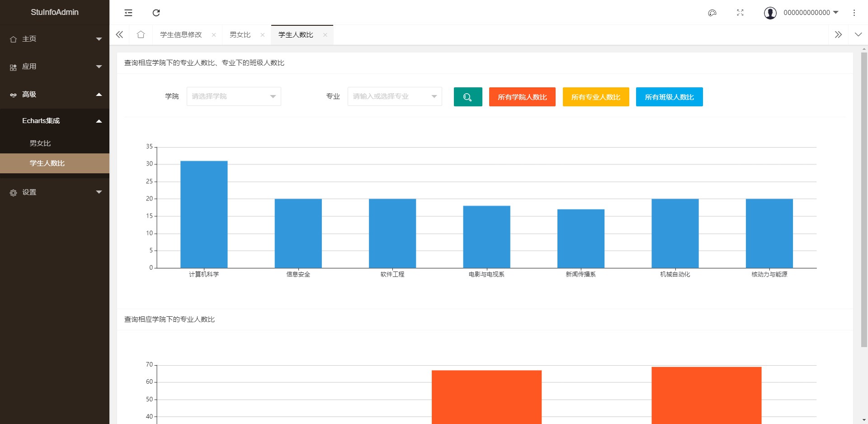This screenshot has height=424, width=868.
Task: Open the 学院 select dropdown
Action: [234, 96]
